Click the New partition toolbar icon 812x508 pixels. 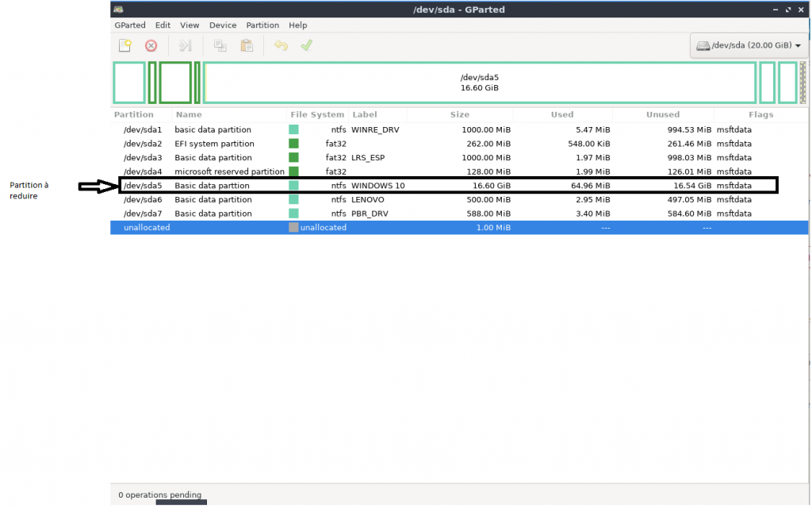click(x=124, y=45)
